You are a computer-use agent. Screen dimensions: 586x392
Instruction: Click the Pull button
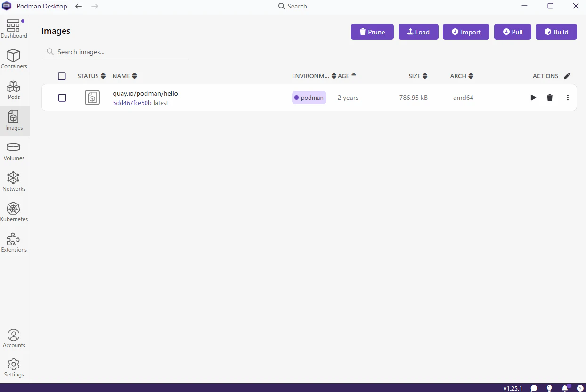(x=513, y=32)
